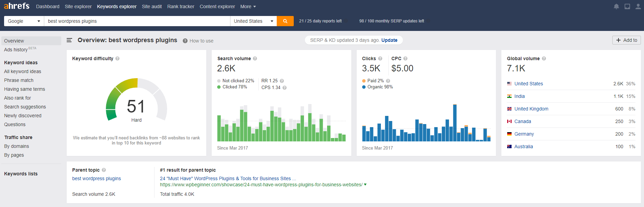Expand the United States country selector
The image size is (644, 207).
253,21
